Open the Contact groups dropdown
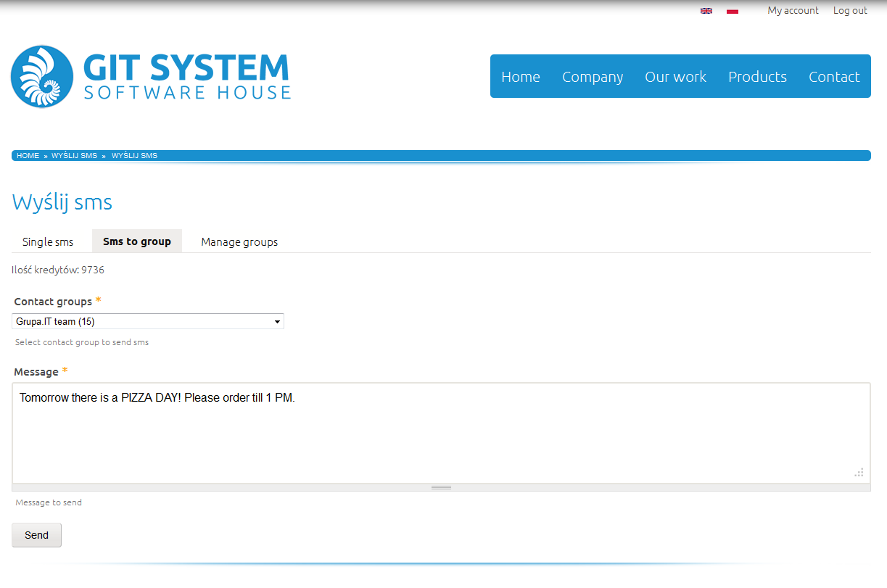 click(148, 321)
